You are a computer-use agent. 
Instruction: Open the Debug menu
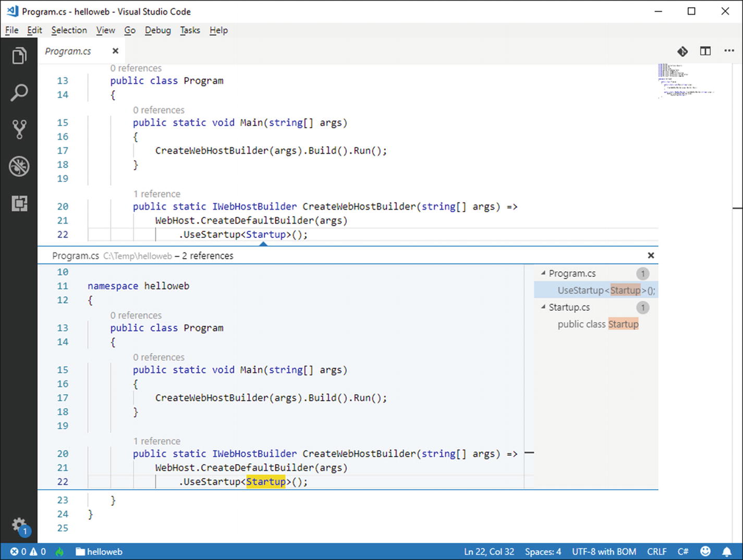pos(157,30)
